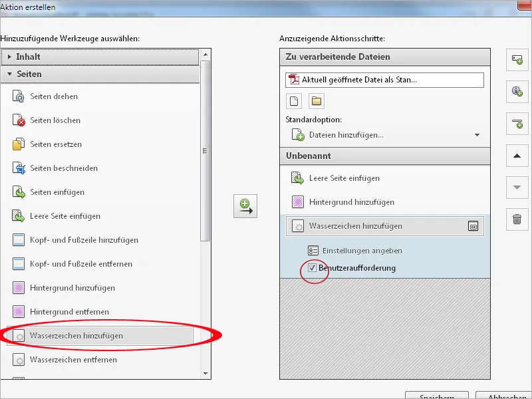
Task: Select Wasserzeichen hinzufügen step on right
Action: [385, 226]
